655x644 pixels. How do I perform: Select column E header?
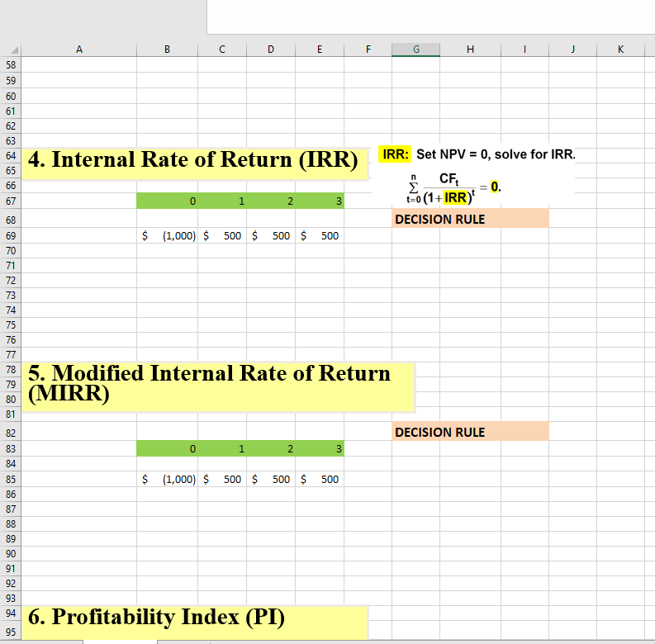[320, 50]
